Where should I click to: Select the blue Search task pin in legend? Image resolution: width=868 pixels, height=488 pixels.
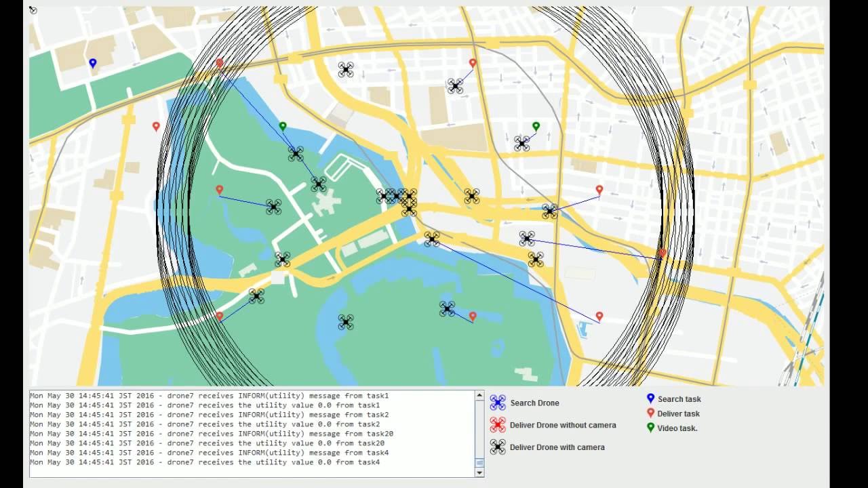point(650,399)
